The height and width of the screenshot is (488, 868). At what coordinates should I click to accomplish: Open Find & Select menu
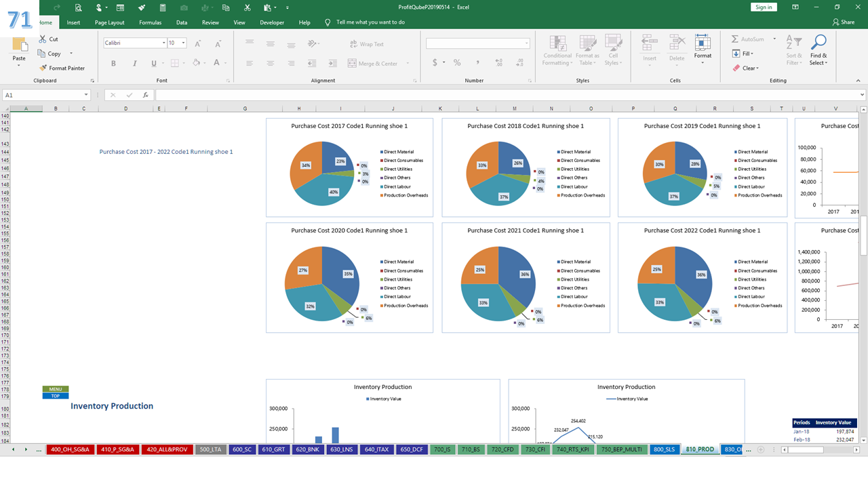pos(818,51)
